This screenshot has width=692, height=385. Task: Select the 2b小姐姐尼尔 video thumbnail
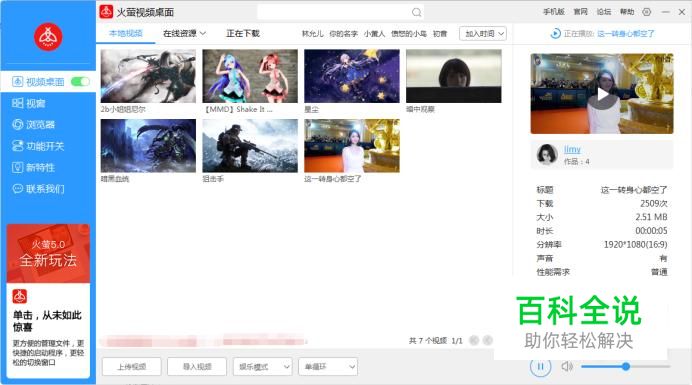pyautogui.click(x=148, y=76)
